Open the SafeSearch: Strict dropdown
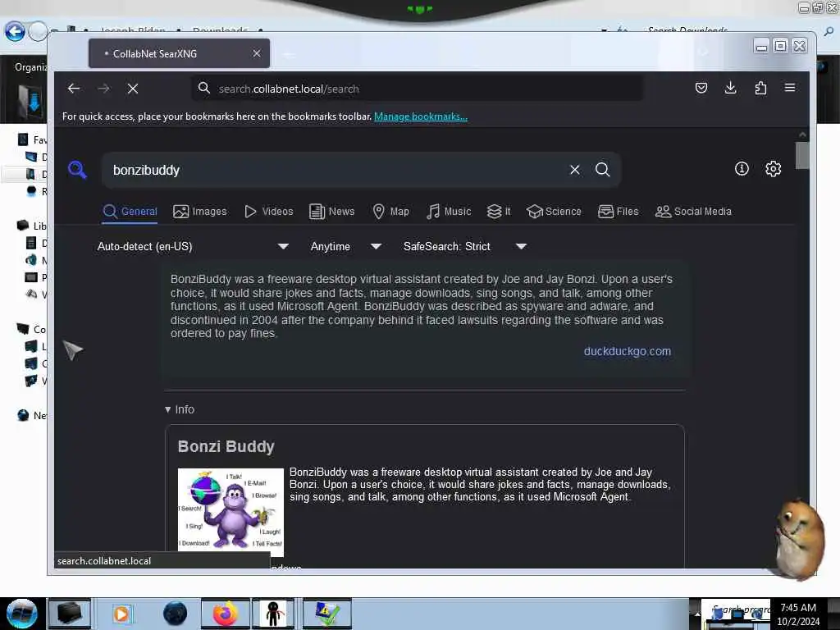 (x=465, y=246)
